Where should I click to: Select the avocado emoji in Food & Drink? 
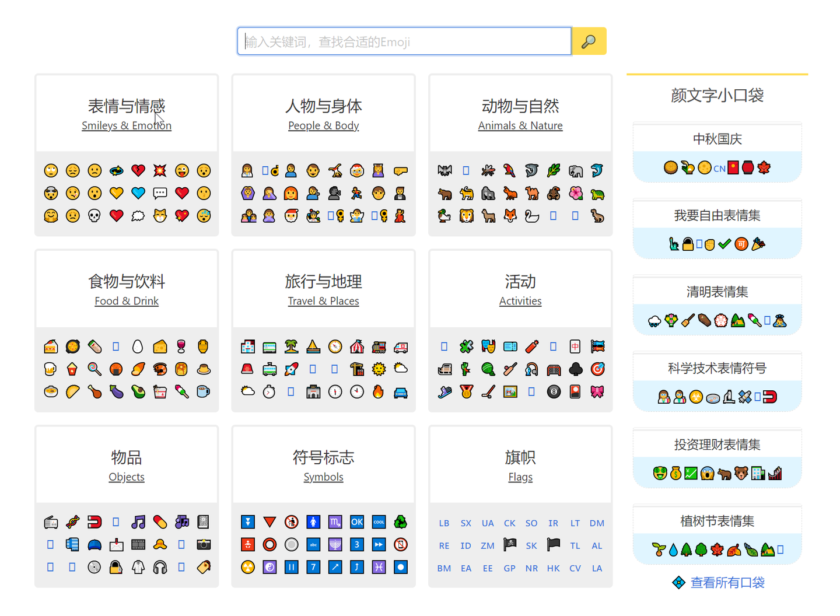pyautogui.click(x=138, y=391)
